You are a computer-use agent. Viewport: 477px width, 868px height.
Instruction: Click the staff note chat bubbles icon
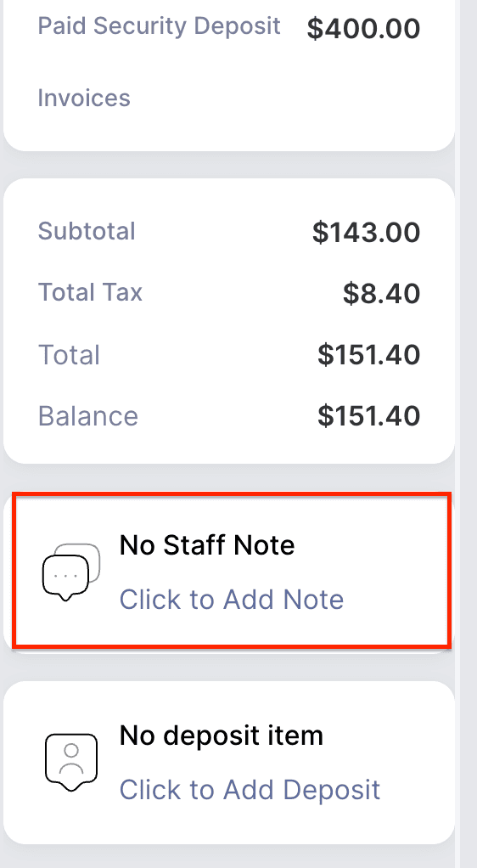click(x=71, y=572)
